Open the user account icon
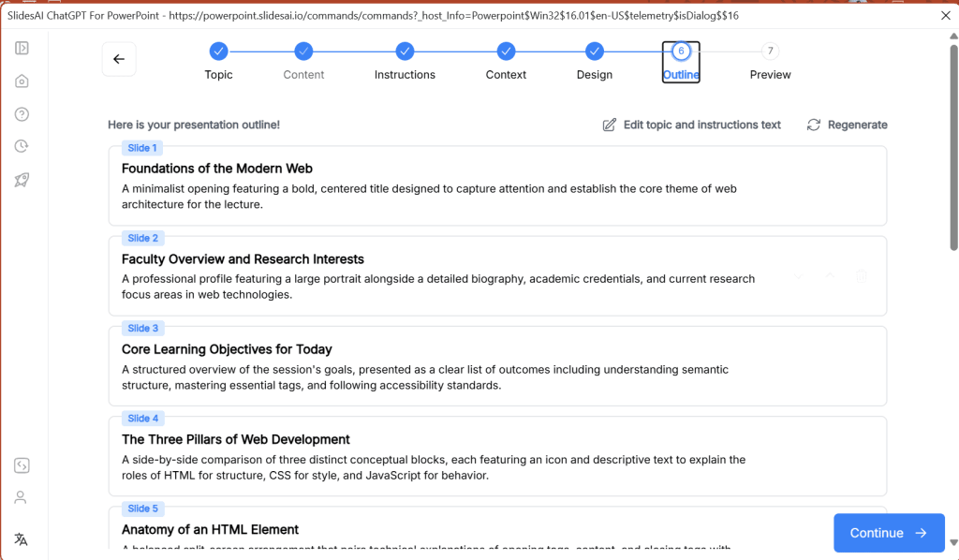This screenshot has height=560, width=959. pos(22,497)
